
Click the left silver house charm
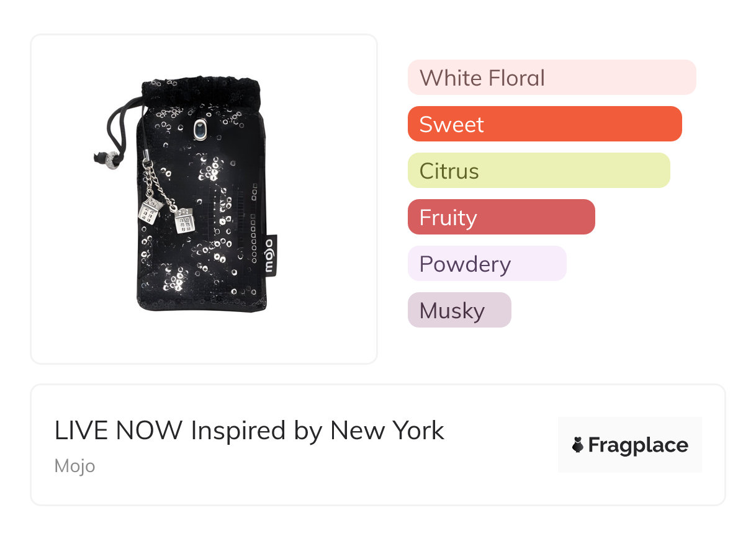click(150, 210)
